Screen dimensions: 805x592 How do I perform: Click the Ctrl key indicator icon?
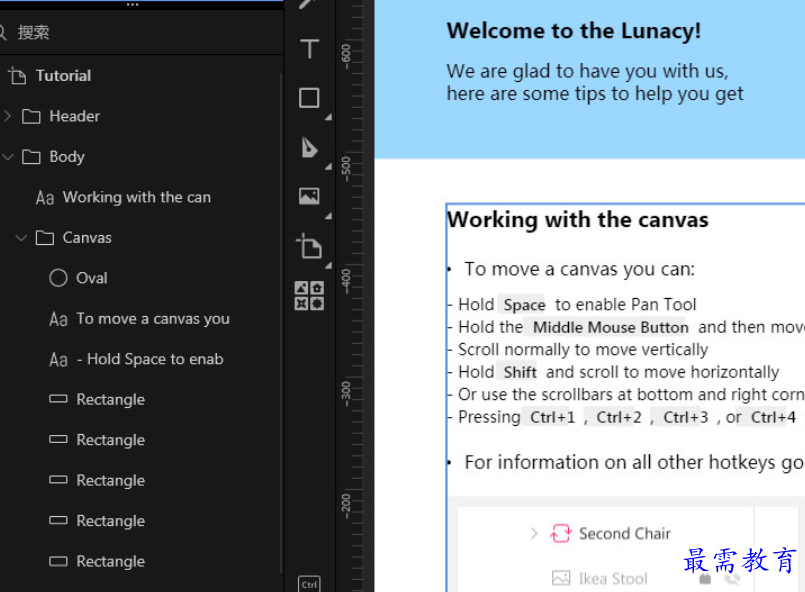tap(309, 584)
